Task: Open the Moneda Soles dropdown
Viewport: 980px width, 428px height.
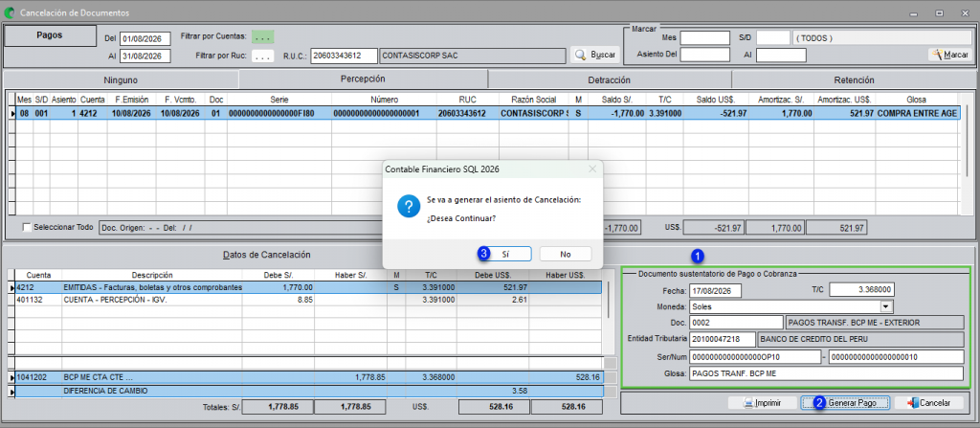Action: 885,306
